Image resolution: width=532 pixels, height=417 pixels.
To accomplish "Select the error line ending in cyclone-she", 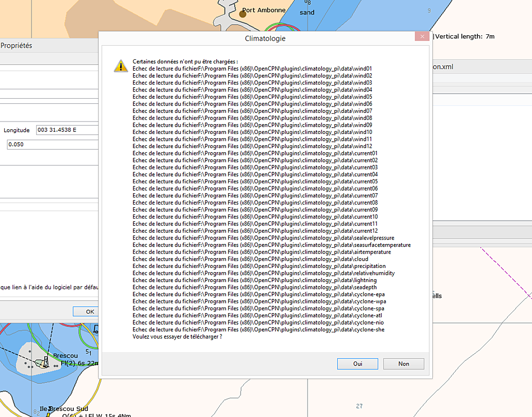I will coord(259,330).
